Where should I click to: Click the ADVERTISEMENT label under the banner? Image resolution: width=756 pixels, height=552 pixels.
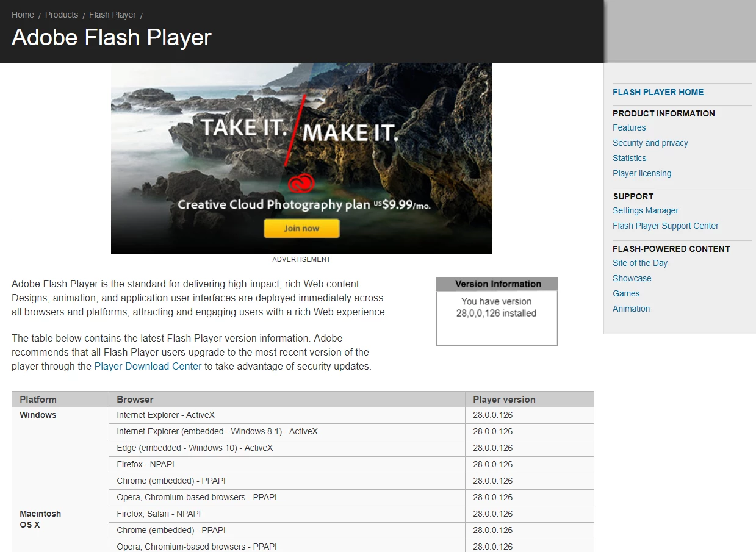point(301,259)
